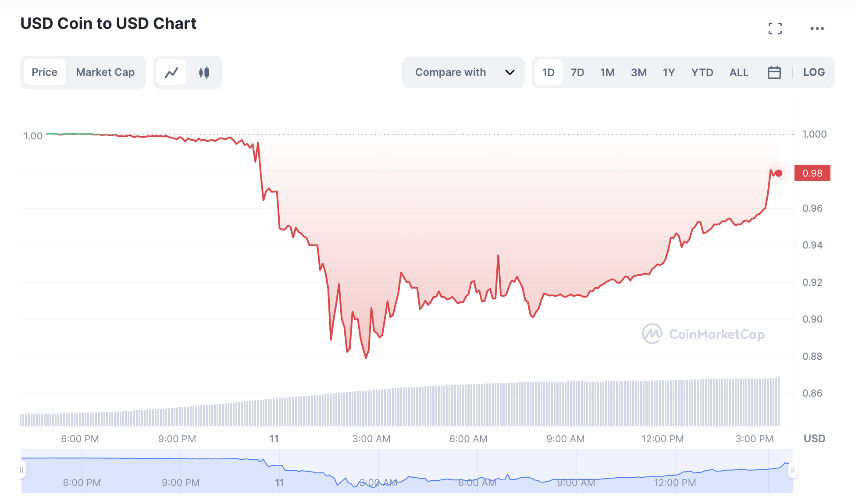
Task: Click the right range slider handle
Action: point(793,470)
